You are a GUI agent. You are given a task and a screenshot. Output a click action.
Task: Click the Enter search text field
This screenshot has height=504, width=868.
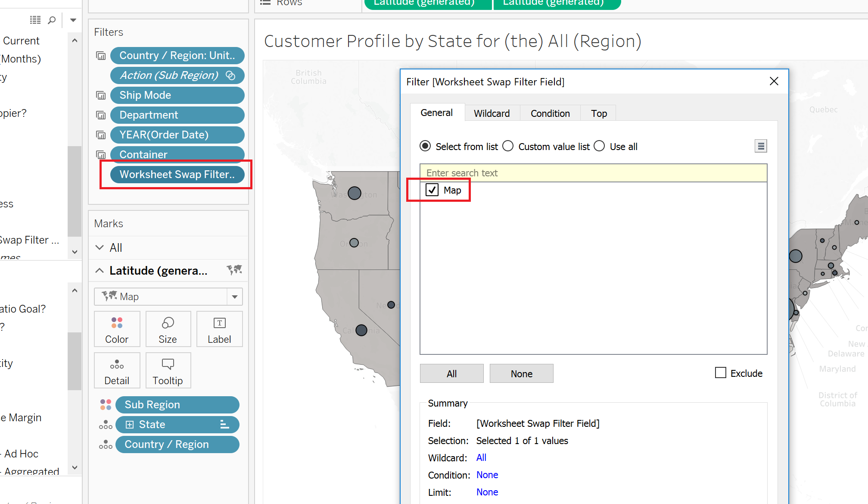[594, 173]
